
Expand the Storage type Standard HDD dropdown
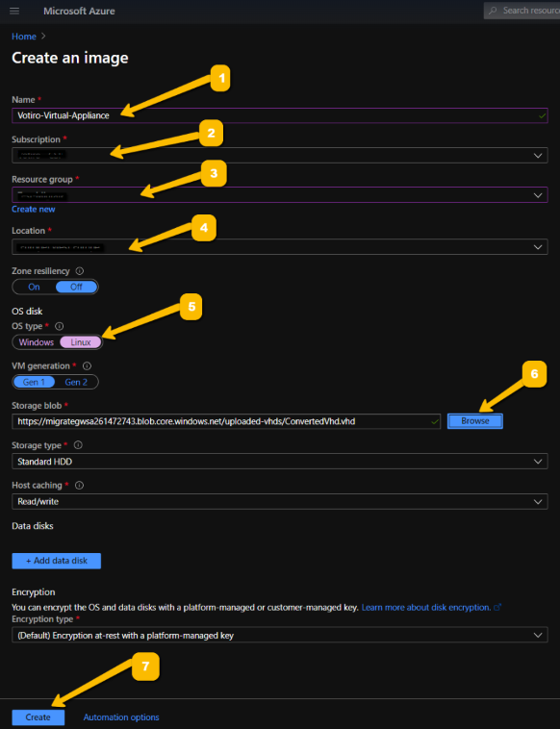point(280,462)
